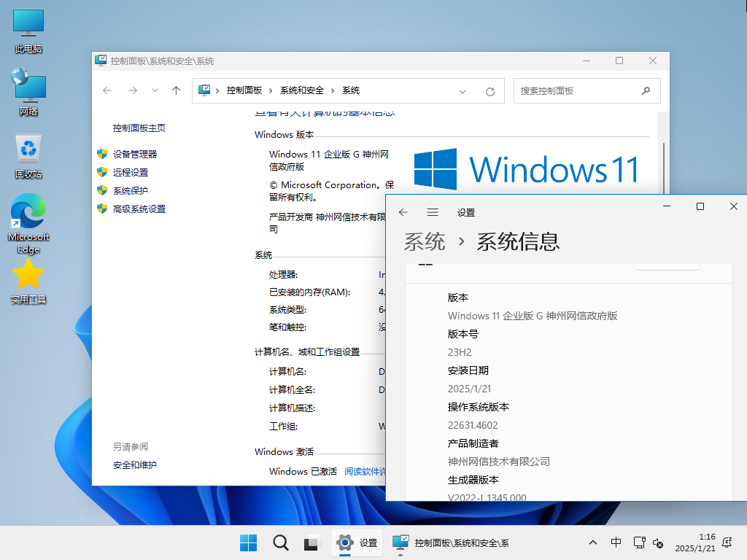Image resolution: width=747 pixels, height=560 pixels.
Task: Expand chevron after 系统和安全 breadcrumb
Action: (333, 90)
